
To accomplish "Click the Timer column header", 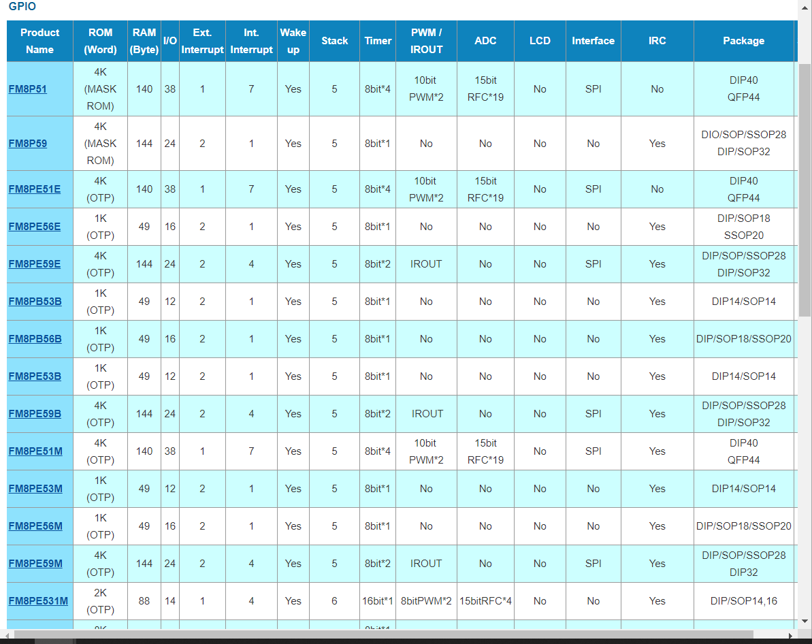I will tap(378, 41).
